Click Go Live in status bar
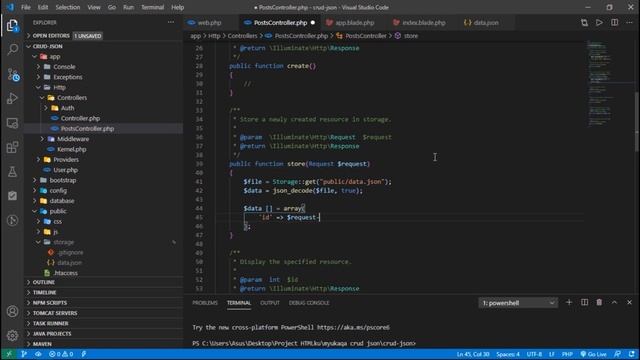The image size is (640, 360). pyautogui.click(x=593, y=354)
